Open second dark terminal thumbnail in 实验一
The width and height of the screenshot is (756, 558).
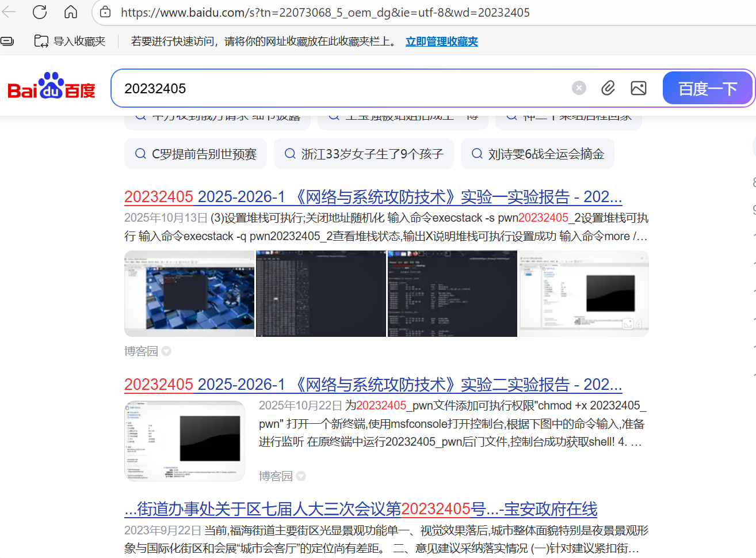click(321, 294)
